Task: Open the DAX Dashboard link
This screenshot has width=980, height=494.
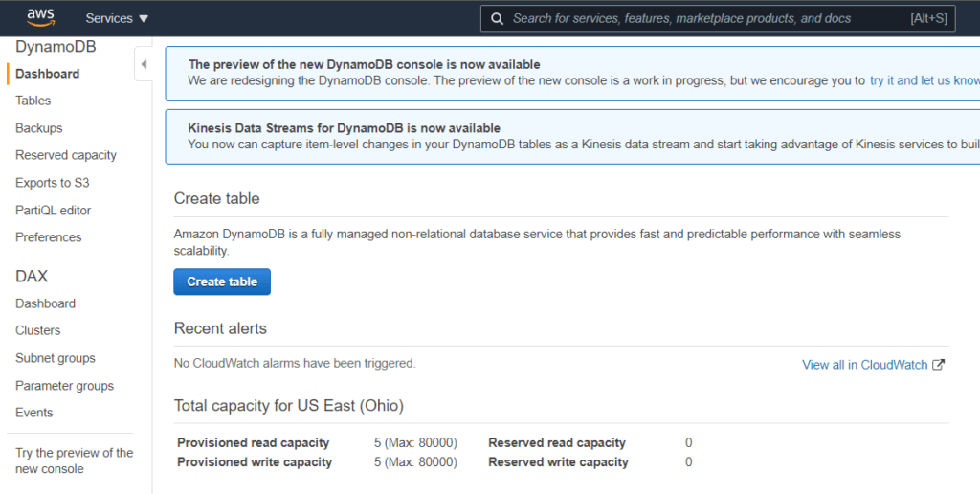Action: pyautogui.click(x=45, y=303)
